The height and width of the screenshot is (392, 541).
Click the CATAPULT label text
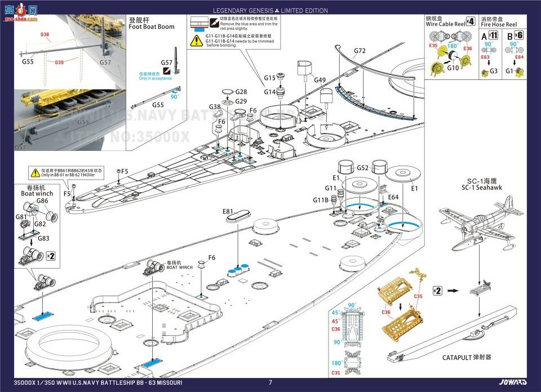tap(467, 357)
